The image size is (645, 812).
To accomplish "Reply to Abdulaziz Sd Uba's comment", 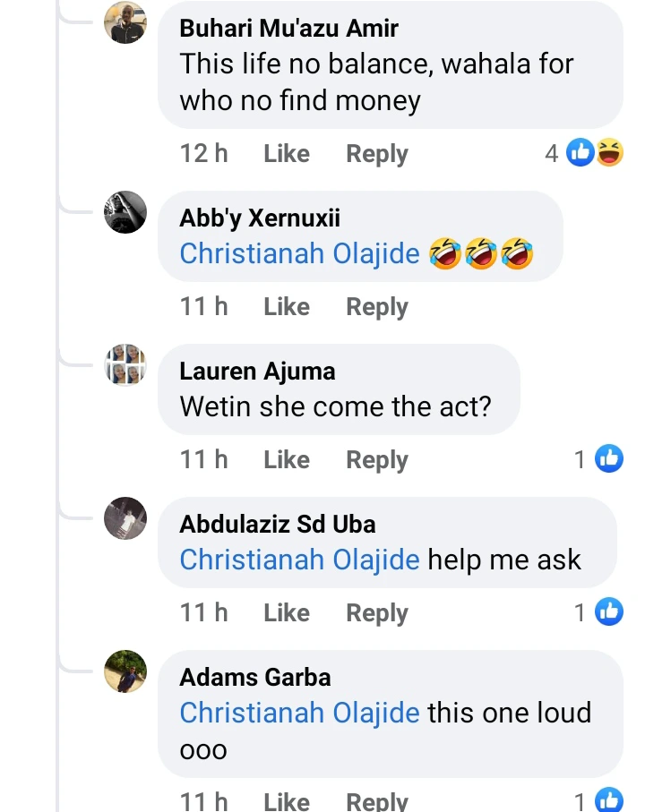I will point(377,613).
